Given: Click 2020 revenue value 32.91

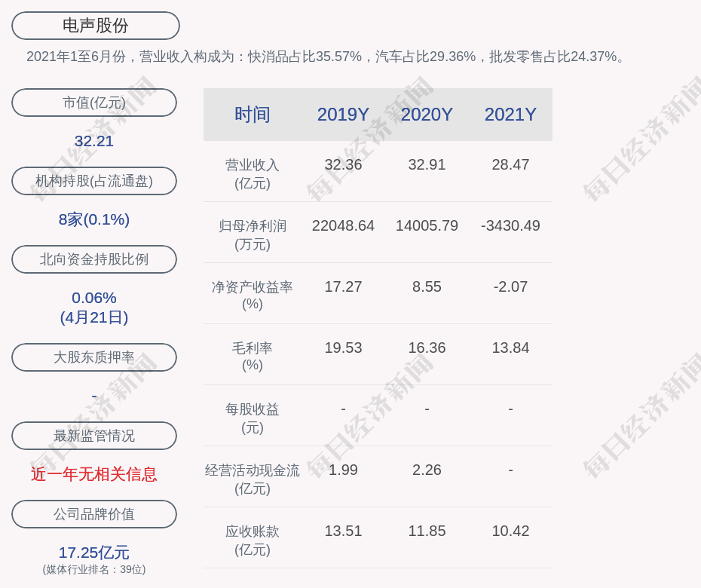Looking at the screenshot, I should (x=427, y=164).
